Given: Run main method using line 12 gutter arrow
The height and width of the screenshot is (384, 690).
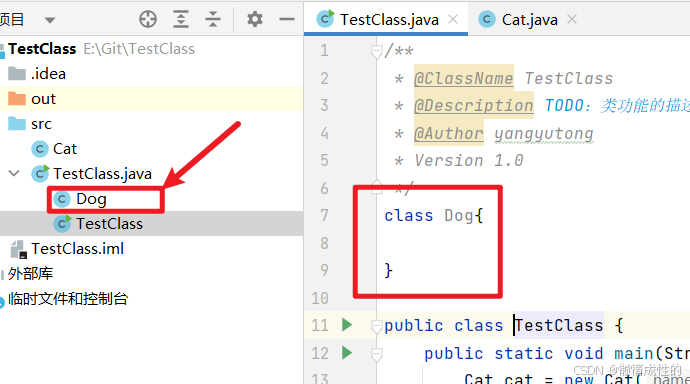Looking at the screenshot, I should [347, 353].
